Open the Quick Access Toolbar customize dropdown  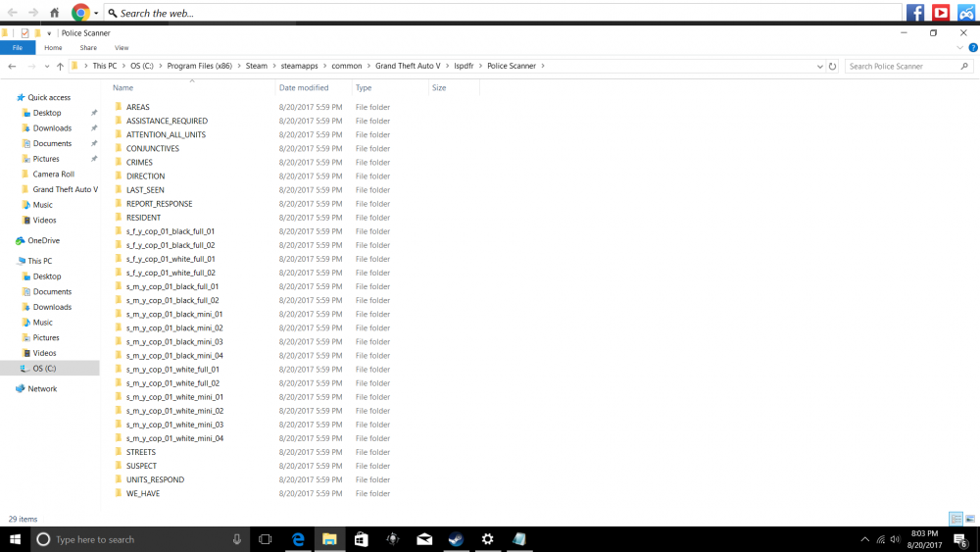(49, 33)
